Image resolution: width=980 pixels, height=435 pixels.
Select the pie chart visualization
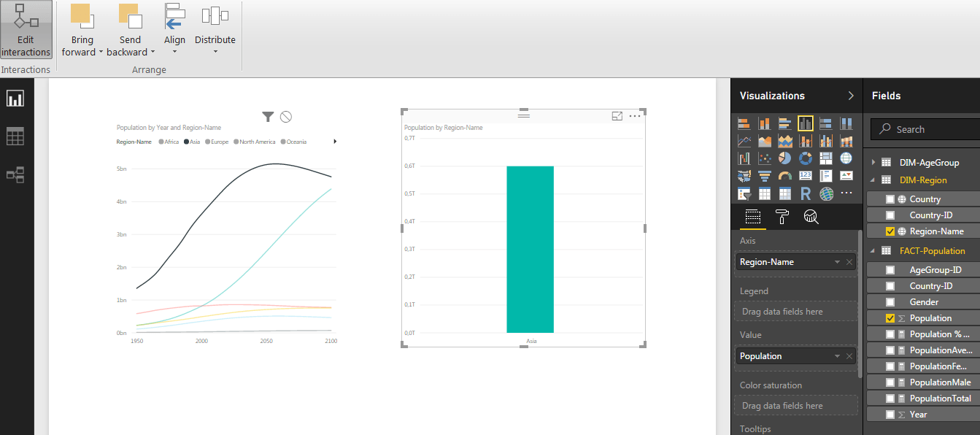click(x=785, y=158)
